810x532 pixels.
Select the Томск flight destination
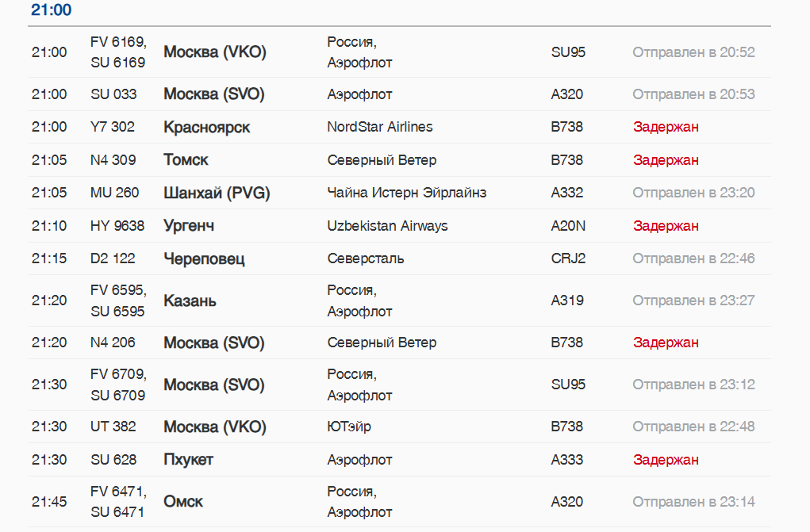pos(186,160)
